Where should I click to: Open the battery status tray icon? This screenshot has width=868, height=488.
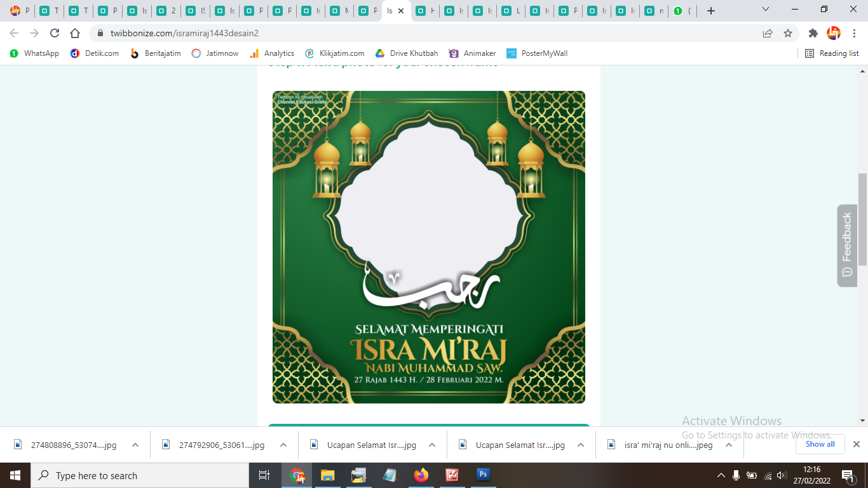coord(752,475)
